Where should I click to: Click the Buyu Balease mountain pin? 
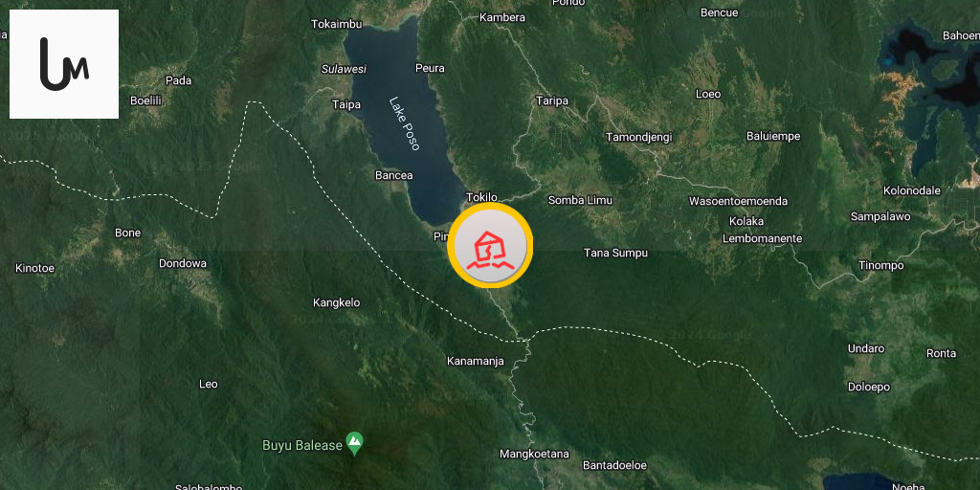(355, 444)
